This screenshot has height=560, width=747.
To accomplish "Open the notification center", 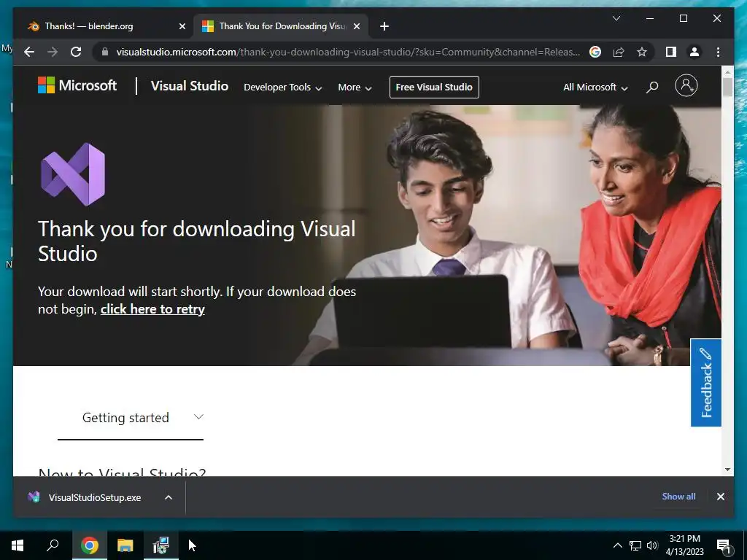I will pos(724,545).
